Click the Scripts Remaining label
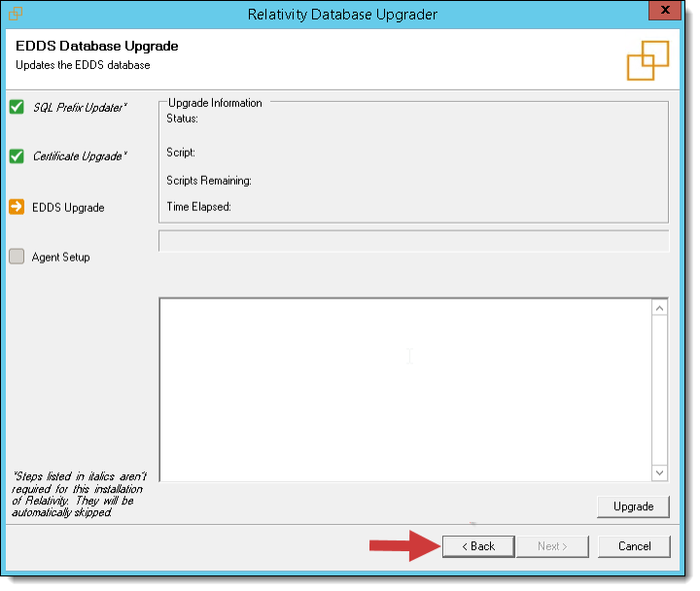 pos(209,181)
